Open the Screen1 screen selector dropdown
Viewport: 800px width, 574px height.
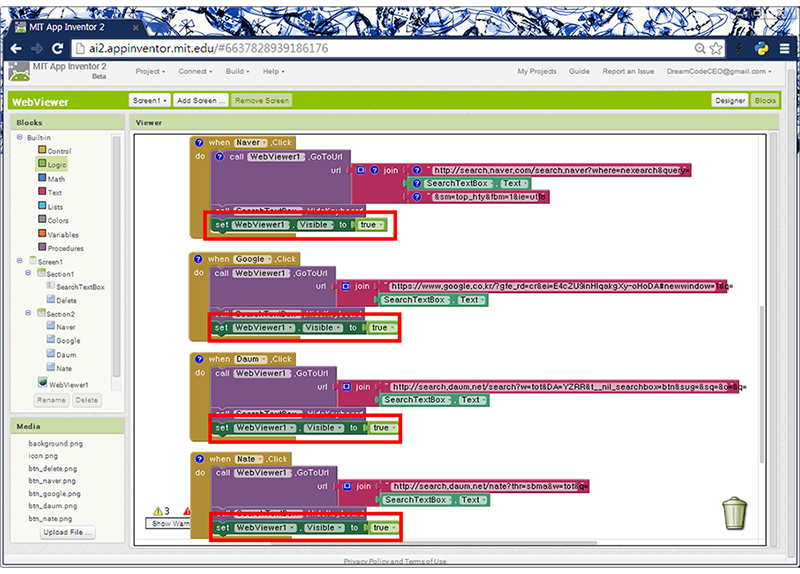coord(149,101)
